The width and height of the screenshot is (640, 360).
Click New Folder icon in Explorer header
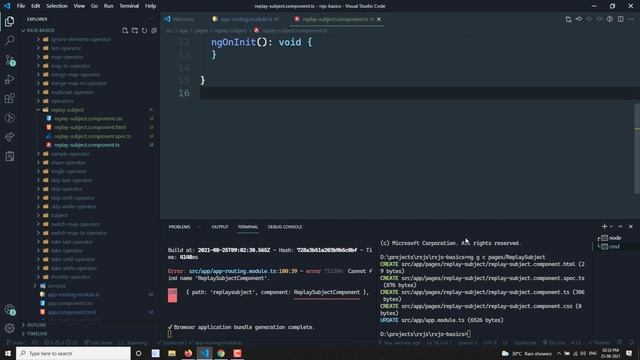click(x=135, y=31)
